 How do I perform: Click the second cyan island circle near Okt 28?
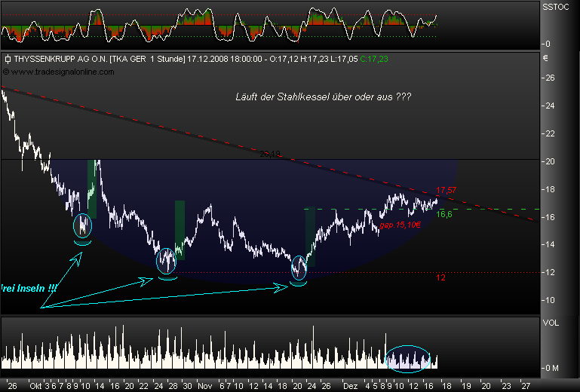[x=167, y=261]
